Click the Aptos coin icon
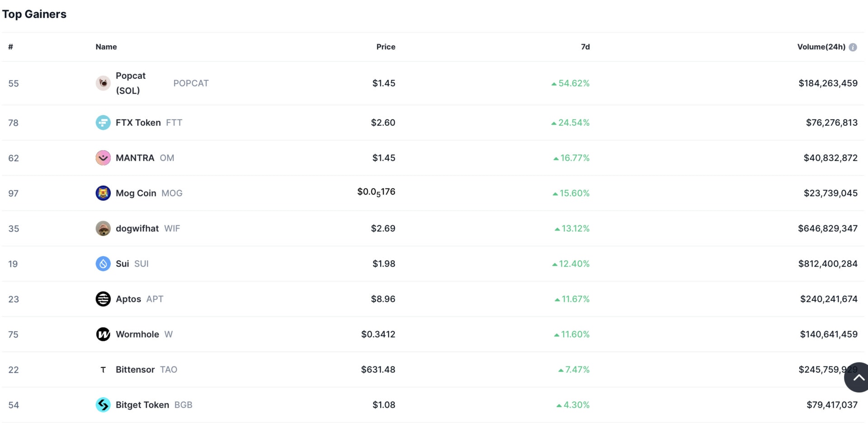Screen dimensions: 868x424 pyautogui.click(x=103, y=299)
